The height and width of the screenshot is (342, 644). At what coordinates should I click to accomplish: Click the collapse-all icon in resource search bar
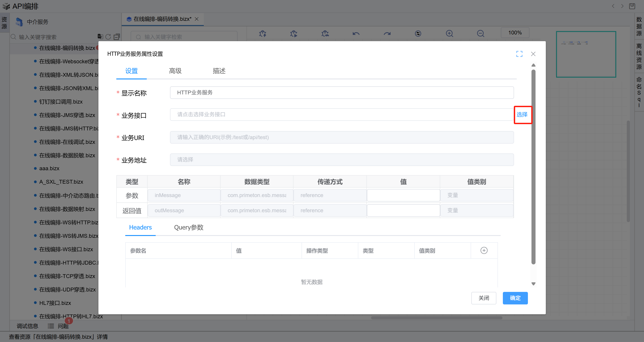(117, 37)
